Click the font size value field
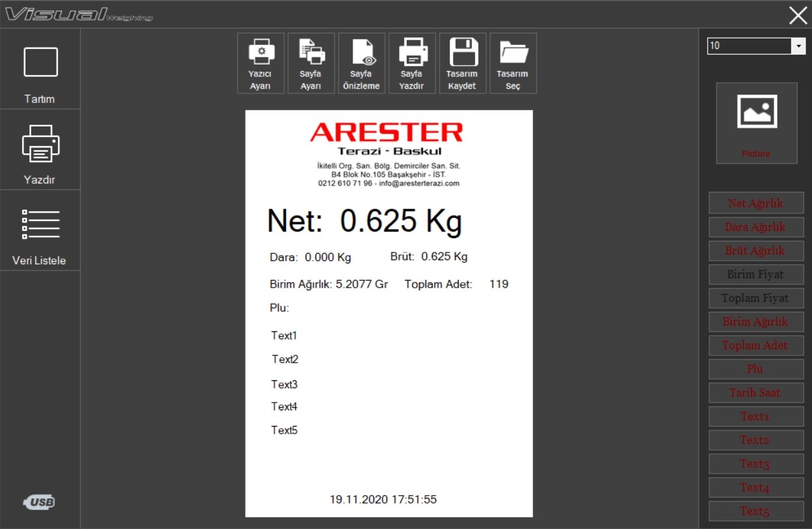Viewport: 812px width, 529px height. tap(749, 46)
